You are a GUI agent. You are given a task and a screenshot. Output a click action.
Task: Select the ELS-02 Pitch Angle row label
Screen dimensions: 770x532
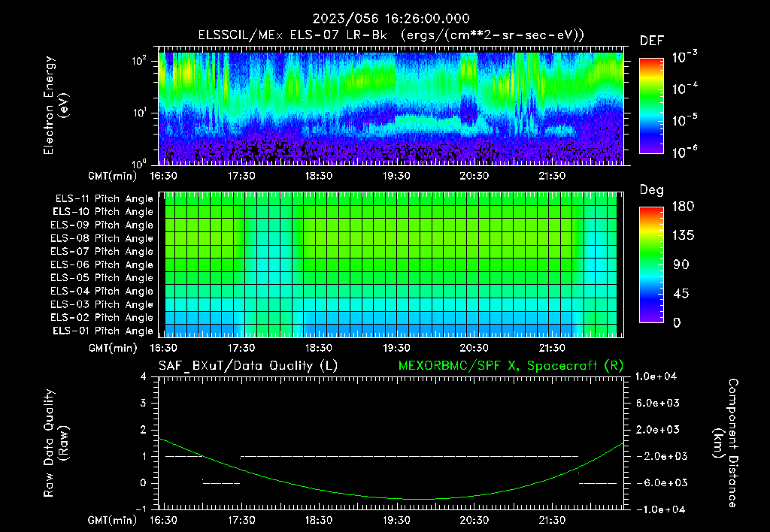pyautogui.click(x=102, y=318)
